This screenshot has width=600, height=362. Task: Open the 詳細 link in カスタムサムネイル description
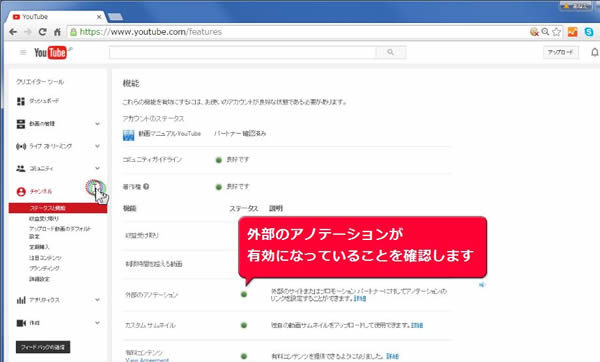[x=417, y=325]
